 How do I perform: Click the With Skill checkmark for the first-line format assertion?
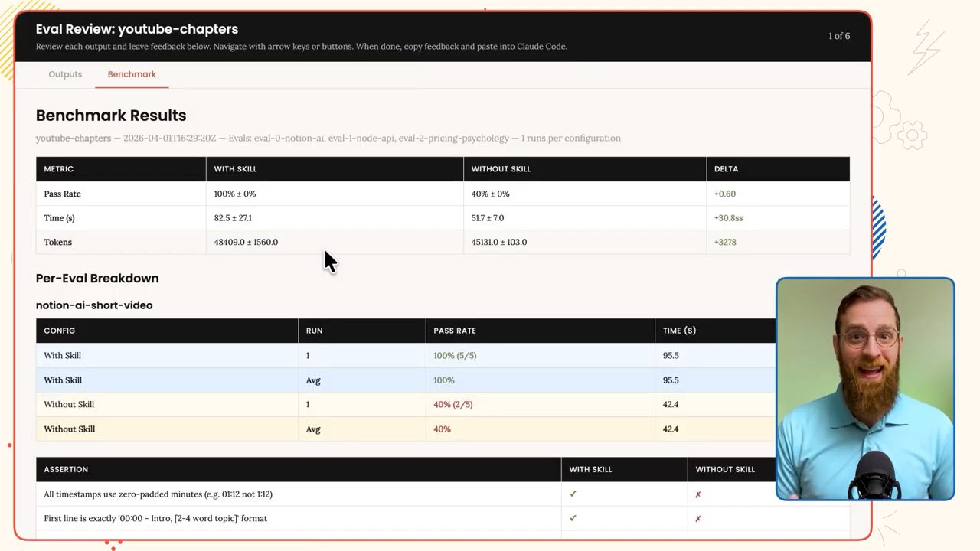coord(573,518)
